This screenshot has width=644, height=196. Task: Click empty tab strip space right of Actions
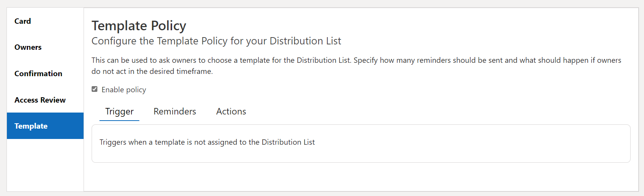[x=422, y=111]
